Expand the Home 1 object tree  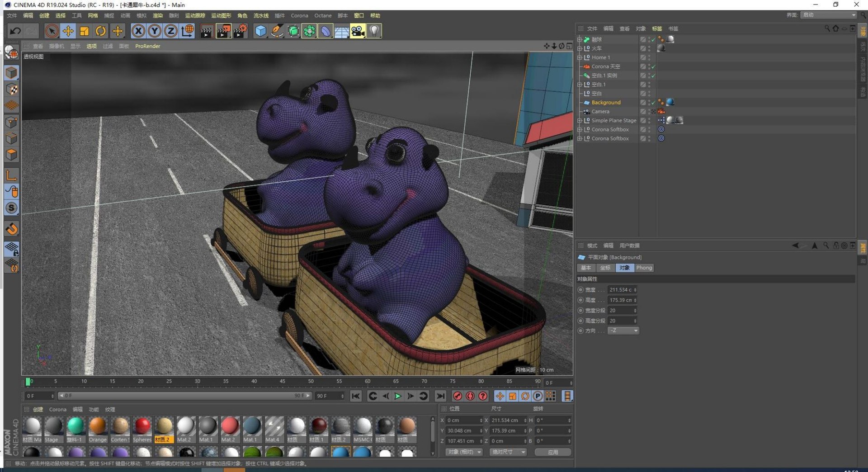[580, 57]
